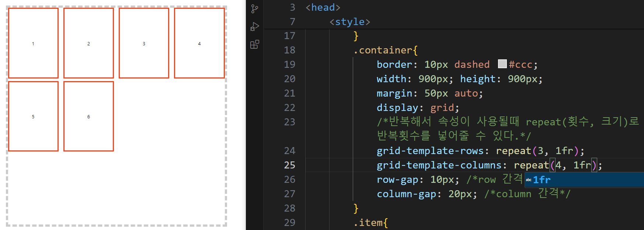Open the Source Control view icon
The width and height of the screenshot is (644, 230).
click(254, 8)
